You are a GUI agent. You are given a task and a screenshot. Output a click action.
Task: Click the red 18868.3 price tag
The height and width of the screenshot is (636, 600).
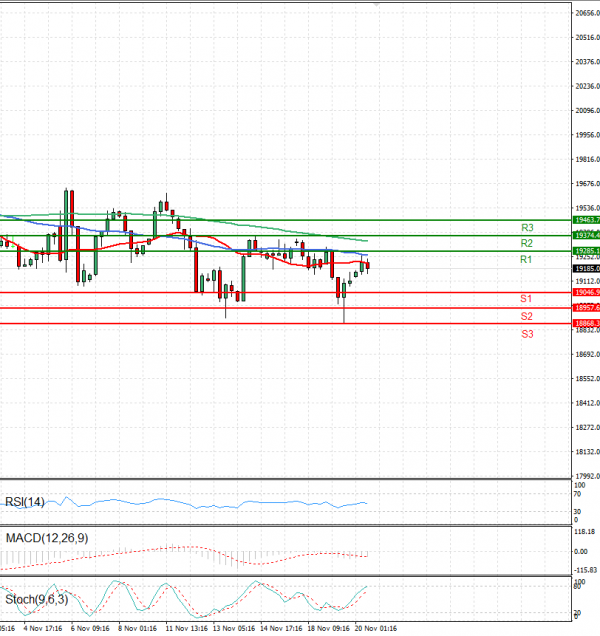(x=586, y=323)
